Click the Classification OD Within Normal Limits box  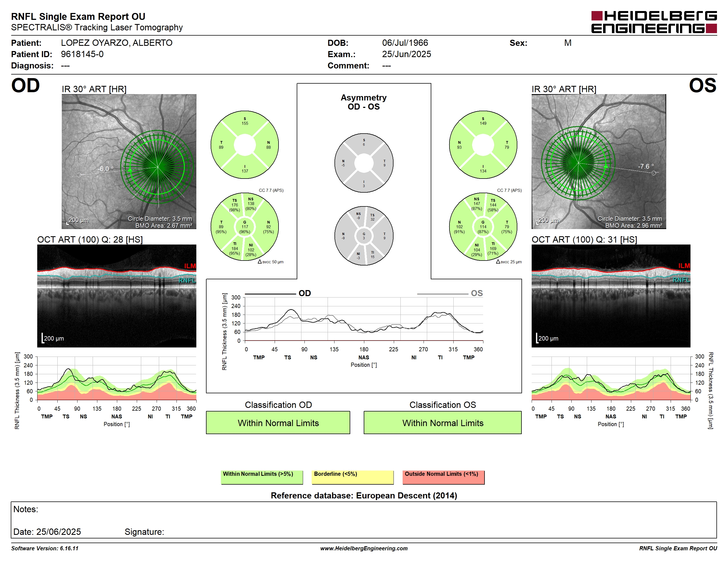278,423
